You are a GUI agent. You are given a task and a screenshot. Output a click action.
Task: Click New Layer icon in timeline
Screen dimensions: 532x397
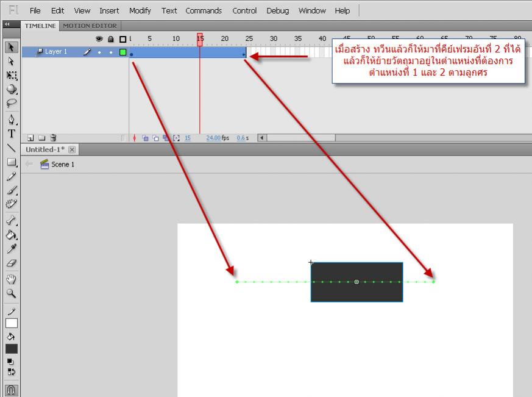pyautogui.click(x=30, y=138)
